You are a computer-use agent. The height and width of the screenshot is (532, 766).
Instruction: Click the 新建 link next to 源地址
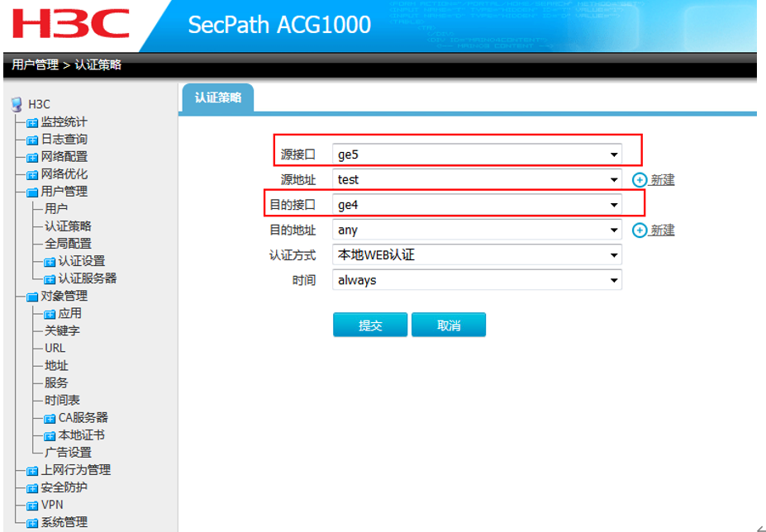click(662, 180)
